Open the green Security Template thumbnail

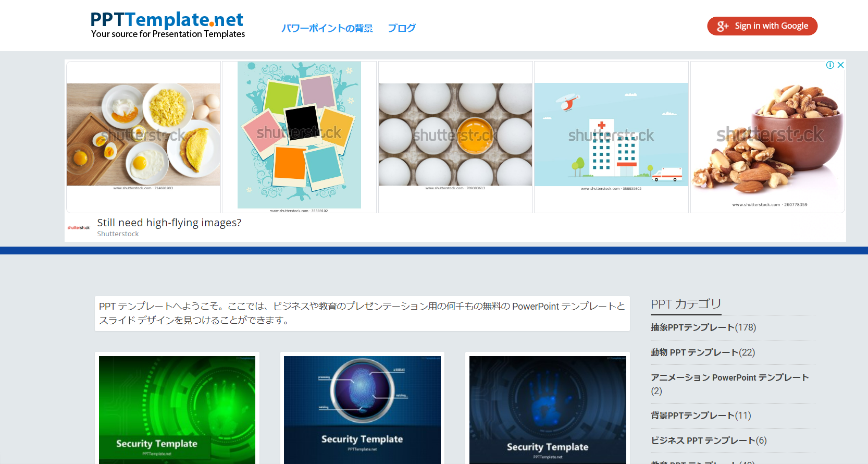(x=177, y=410)
